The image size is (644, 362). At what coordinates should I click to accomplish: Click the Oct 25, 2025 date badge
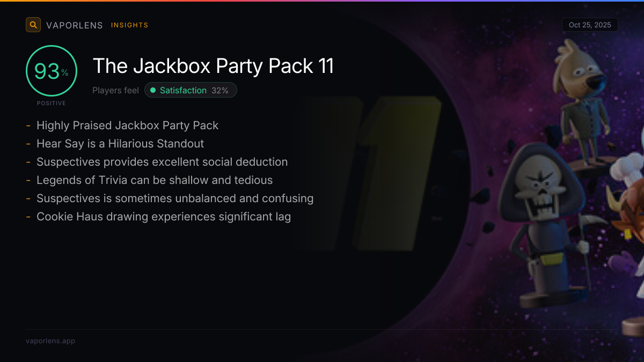click(590, 25)
